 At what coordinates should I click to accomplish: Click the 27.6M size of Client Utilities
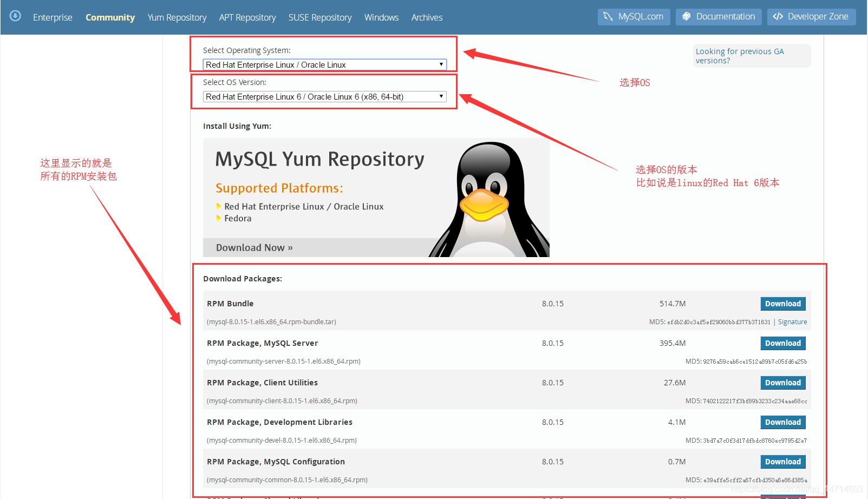click(x=675, y=383)
